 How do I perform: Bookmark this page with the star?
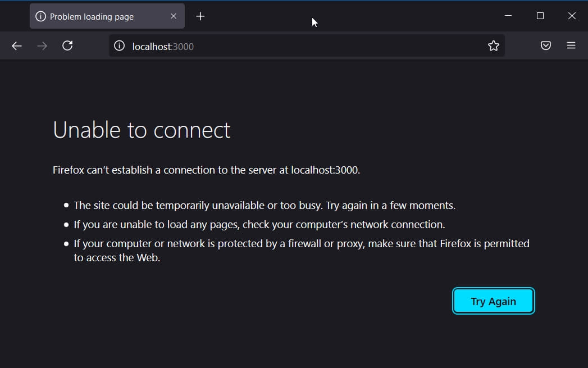pyautogui.click(x=494, y=46)
